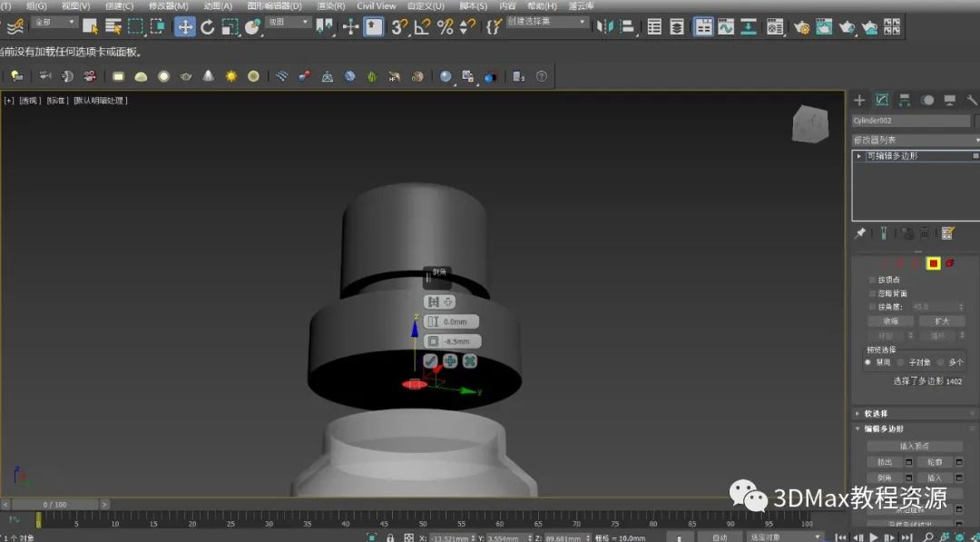Switch to the Modify panel tab

pyautogui.click(x=881, y=100)
